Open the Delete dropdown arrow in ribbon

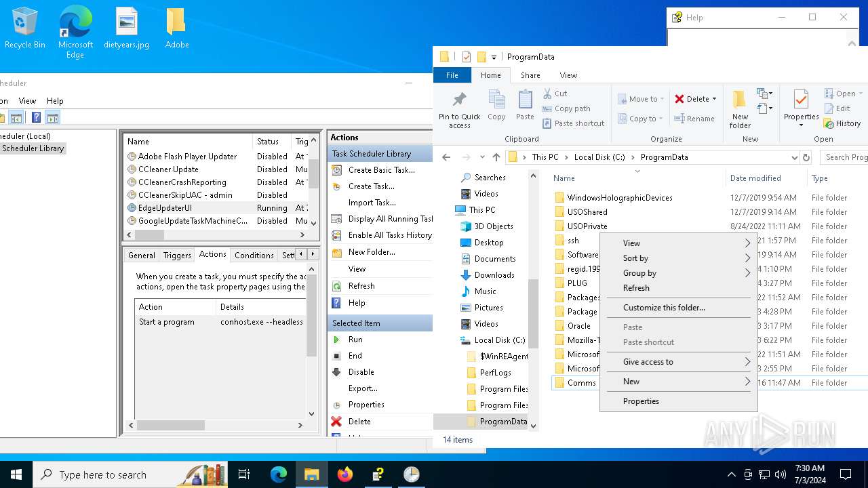(714, 99)
